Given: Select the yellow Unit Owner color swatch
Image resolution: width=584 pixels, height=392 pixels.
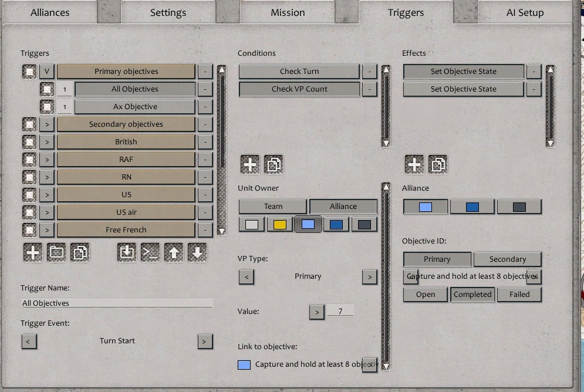Looking at the screenshot, I should click(x=279, y=224).
